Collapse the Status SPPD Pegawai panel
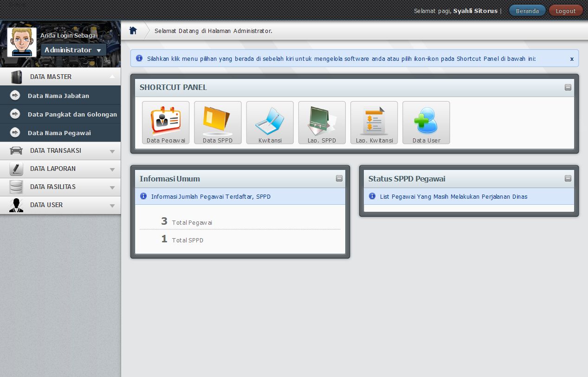Image resolution: width=588 pixels, height=377 pixels. point(568,178)
